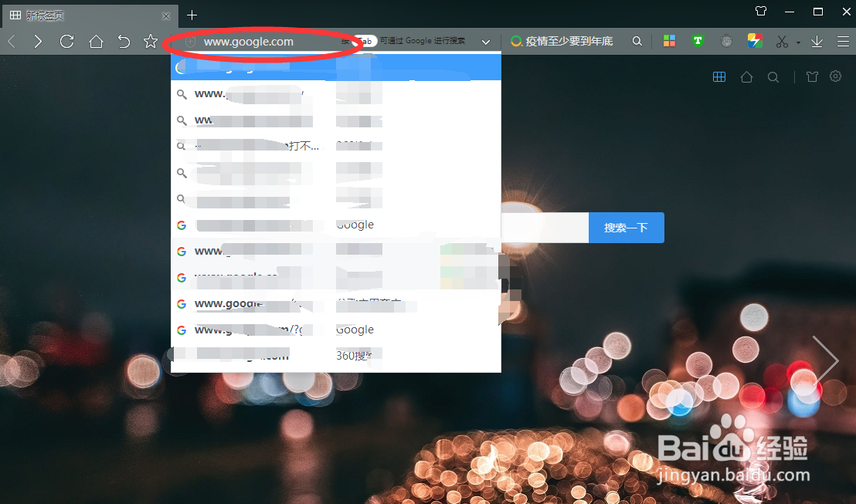
Task: Open the lightning bolt extension icon
Action: [755, 41]
